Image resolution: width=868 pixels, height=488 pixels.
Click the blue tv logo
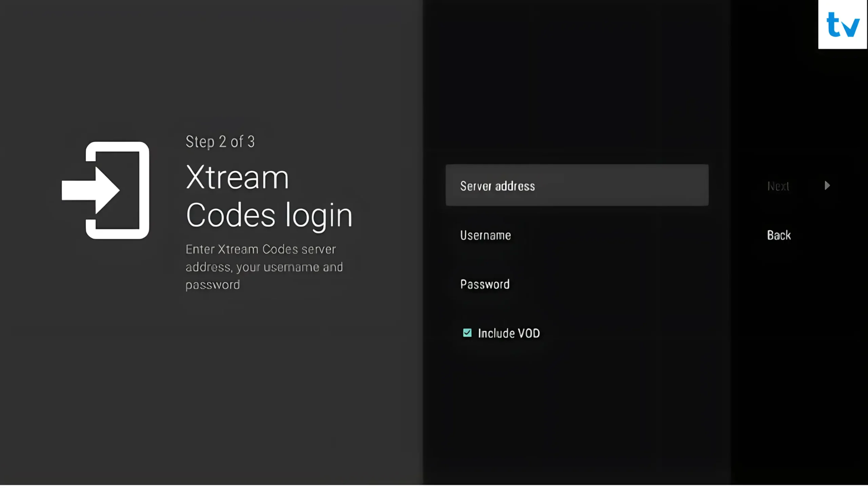[843, 24]
